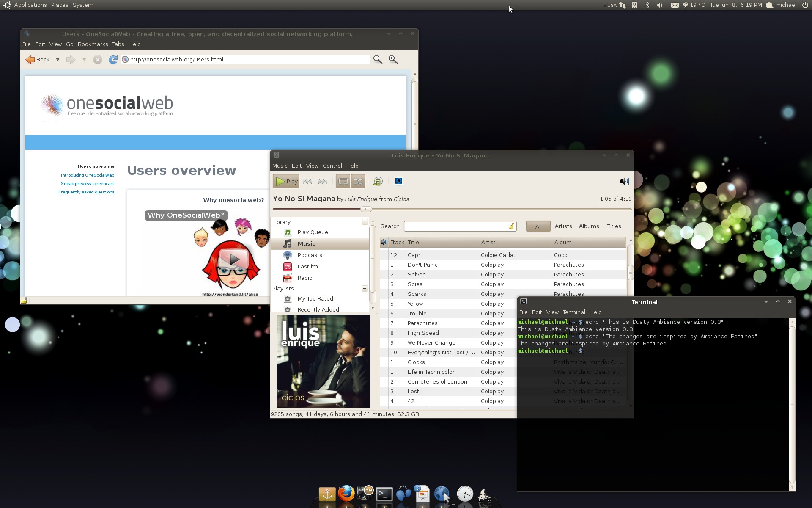Open the Terminal window's File menu

[523, 312]
